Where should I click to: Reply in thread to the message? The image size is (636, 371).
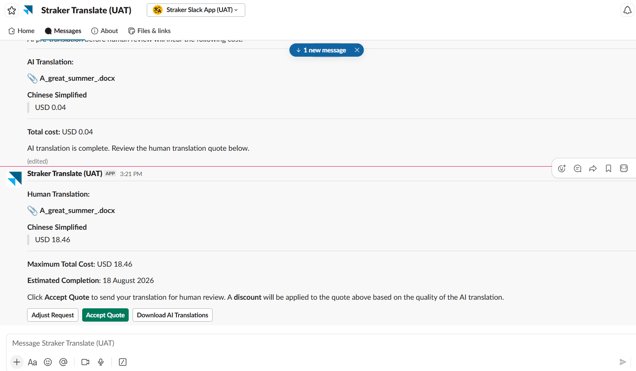[x=577, y=168]
